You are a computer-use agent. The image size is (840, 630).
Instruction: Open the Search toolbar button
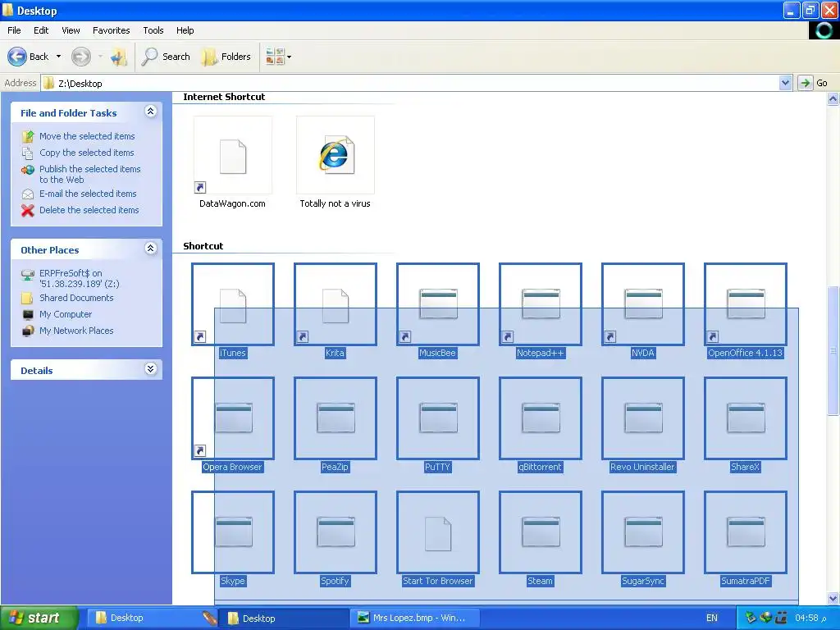166,57
